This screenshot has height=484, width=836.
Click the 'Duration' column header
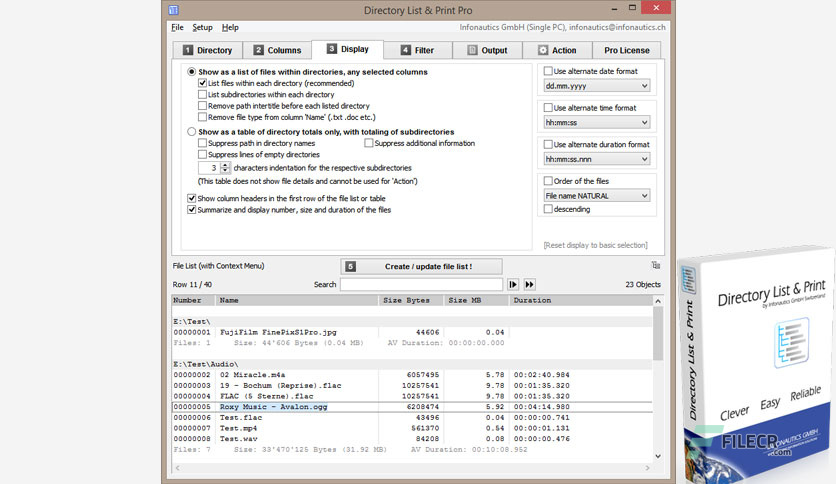coord(581,301)
